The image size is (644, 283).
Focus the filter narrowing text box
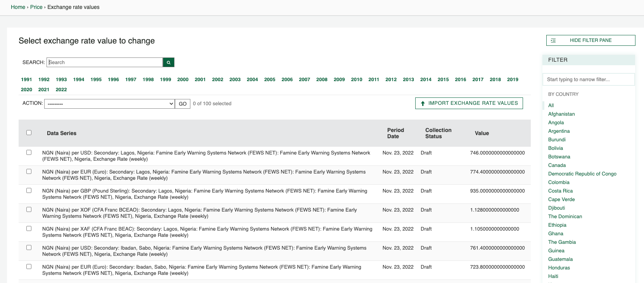tap(588, 80)
